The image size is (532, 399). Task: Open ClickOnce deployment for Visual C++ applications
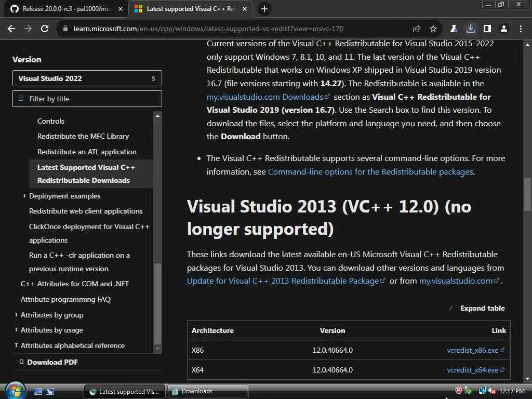click(89, 233)
